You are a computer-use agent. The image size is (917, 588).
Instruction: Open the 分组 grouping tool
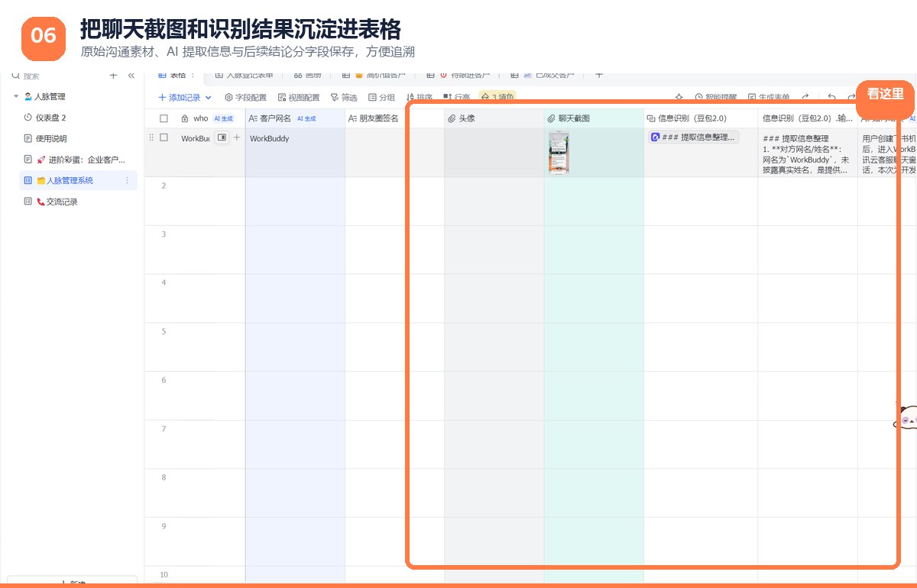382,98
